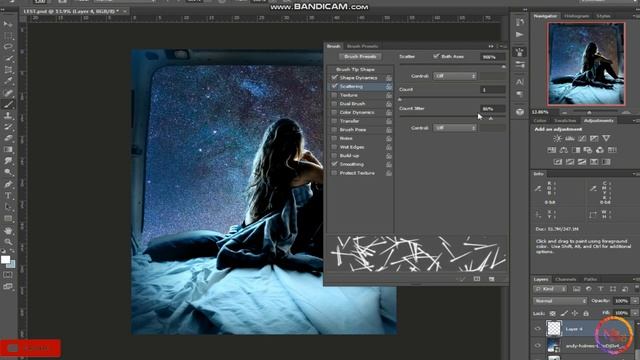Image resolution: width=640 pixels, height=360 pixels.
Task: Toggle lock transparent pixels icon
Action: (x=552, y=313)
